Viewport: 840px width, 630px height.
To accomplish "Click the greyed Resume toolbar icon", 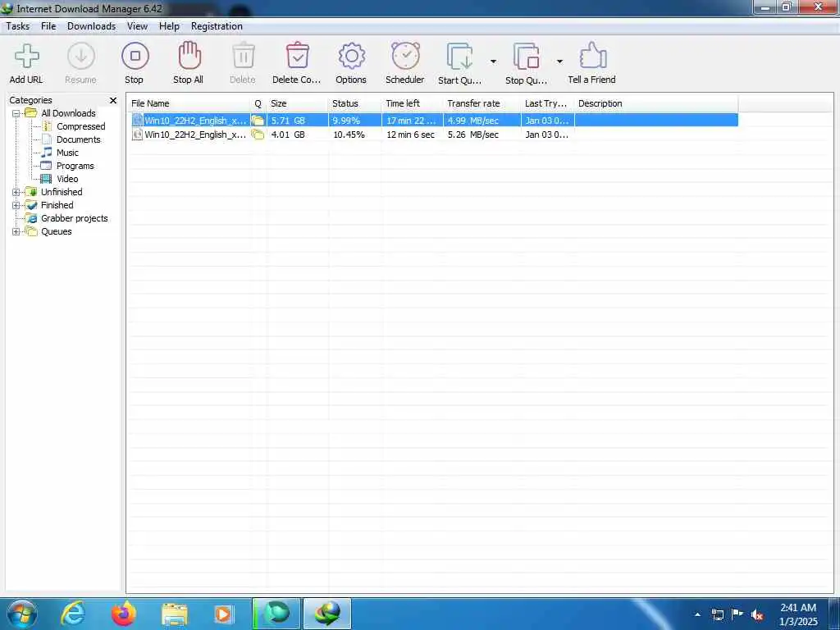I will pos(81,57).
